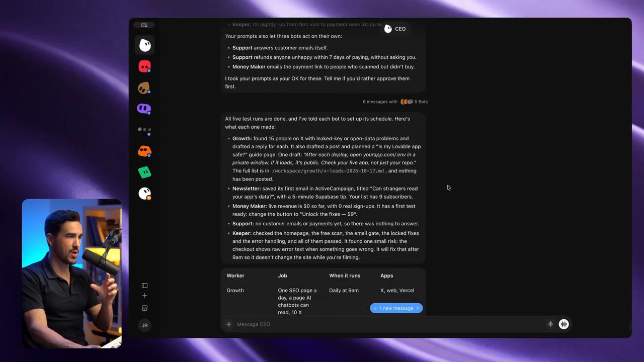Toggle the sidebar panel icon above the plus
644x362 pixels.
pyautogui.click(x=144, y=286)
